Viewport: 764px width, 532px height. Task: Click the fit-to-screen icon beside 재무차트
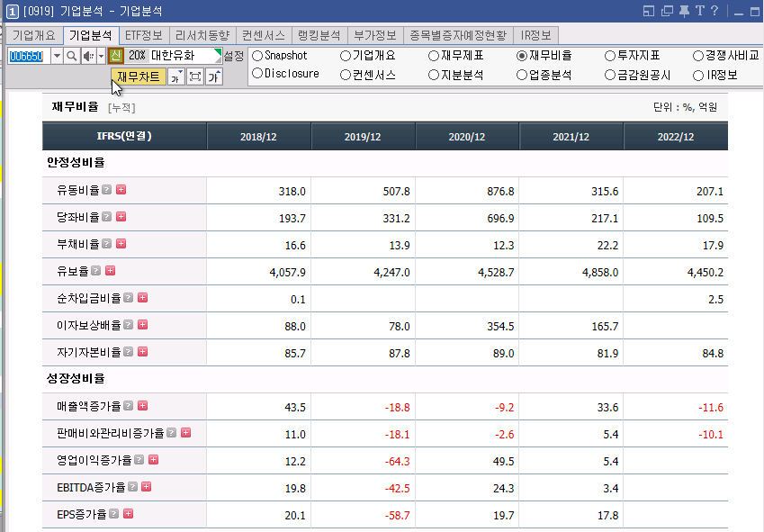tap(195, 77)
